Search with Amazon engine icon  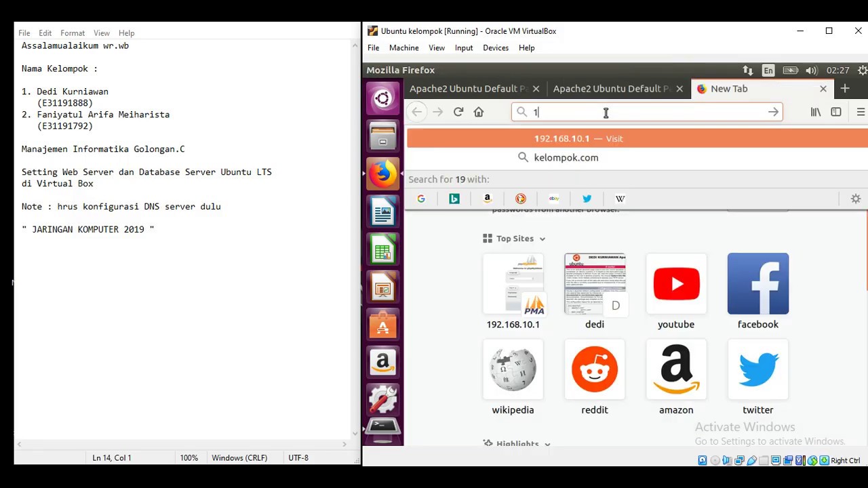(x=488, y=199)
